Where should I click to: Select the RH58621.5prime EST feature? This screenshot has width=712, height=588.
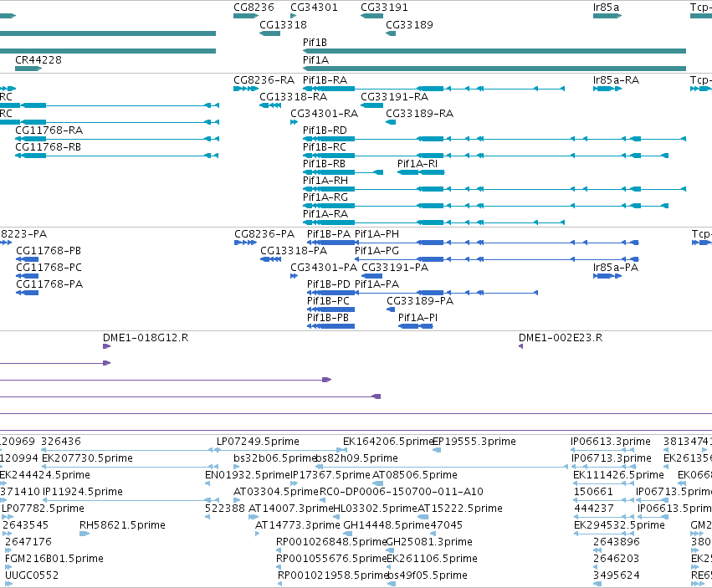[x=85, y=534]
